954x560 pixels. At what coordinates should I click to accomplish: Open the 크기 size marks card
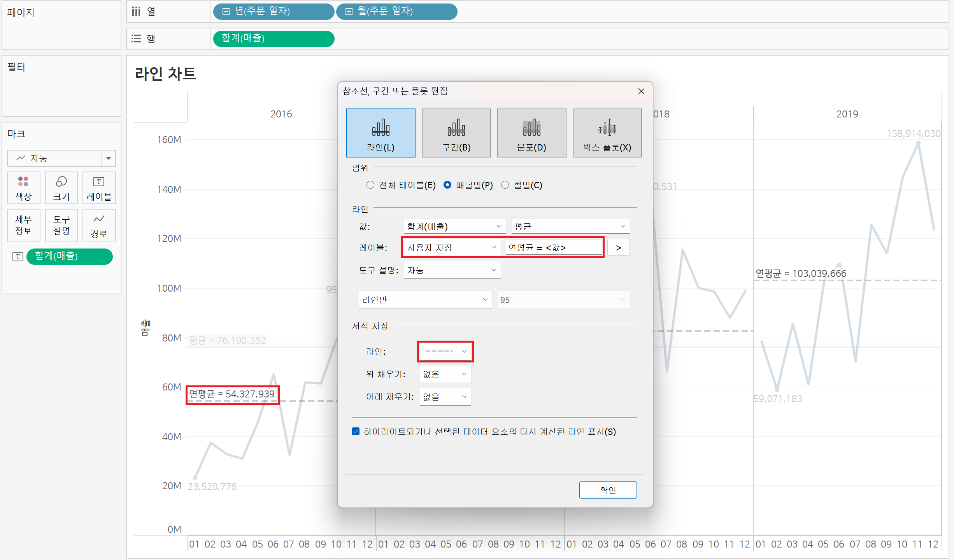tap(61, 188)
